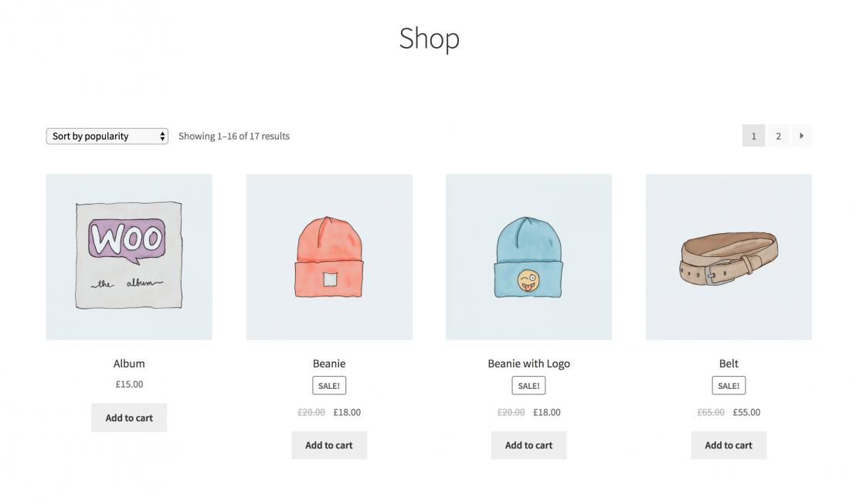Click the Shop page heading

coord(429,39)
